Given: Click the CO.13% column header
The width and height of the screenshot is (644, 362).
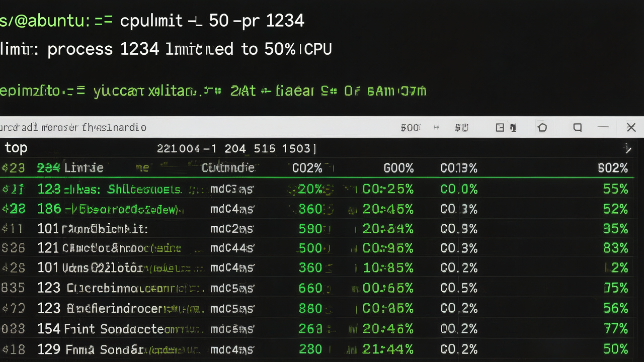Looking at the screenshot, I should 459,168.
